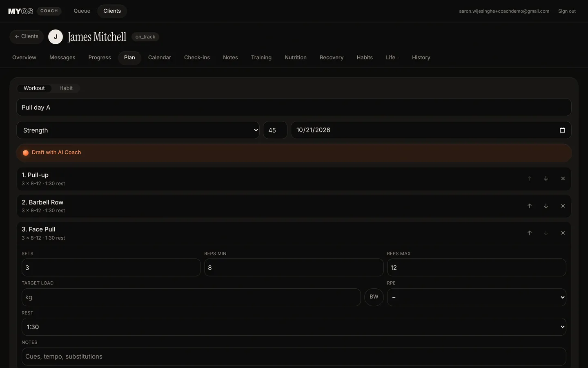Image resolution: width=588 pixels, height=368 pixels.
Task: Remove the Pull-up exercise
Action: tap(563, 179)
